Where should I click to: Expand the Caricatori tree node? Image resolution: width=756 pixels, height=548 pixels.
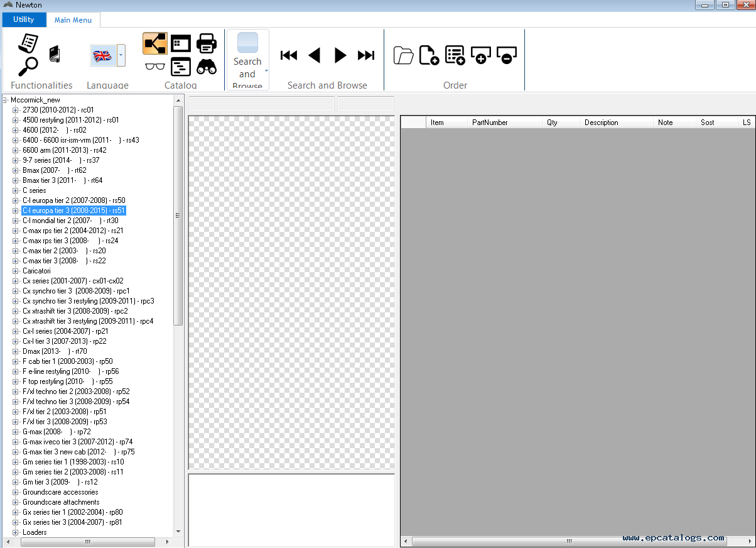tap(16, 271)
